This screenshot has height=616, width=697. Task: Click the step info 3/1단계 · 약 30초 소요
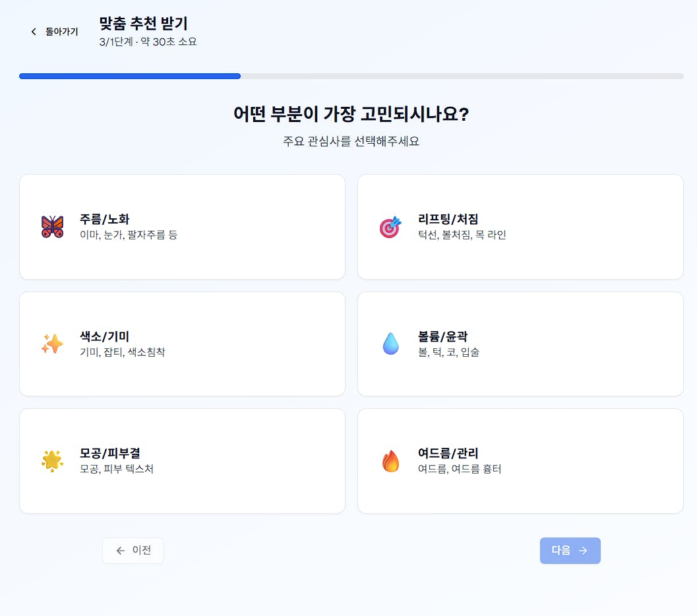[148, 42]
